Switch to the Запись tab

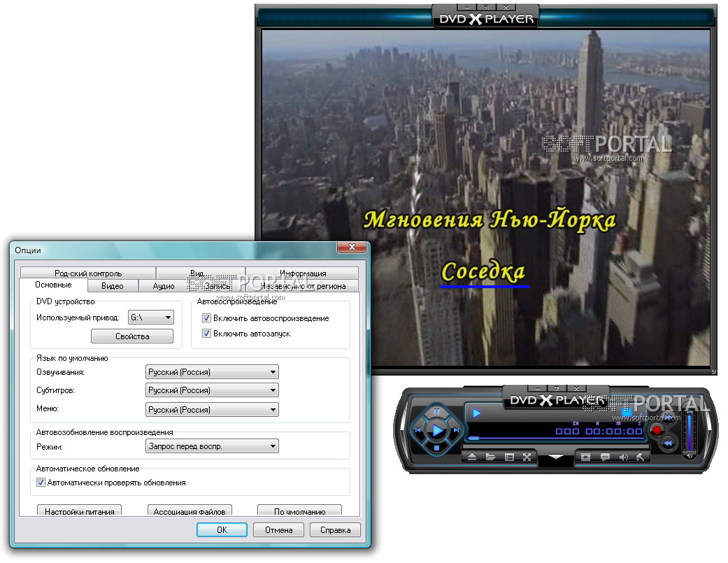coord(217,286)
